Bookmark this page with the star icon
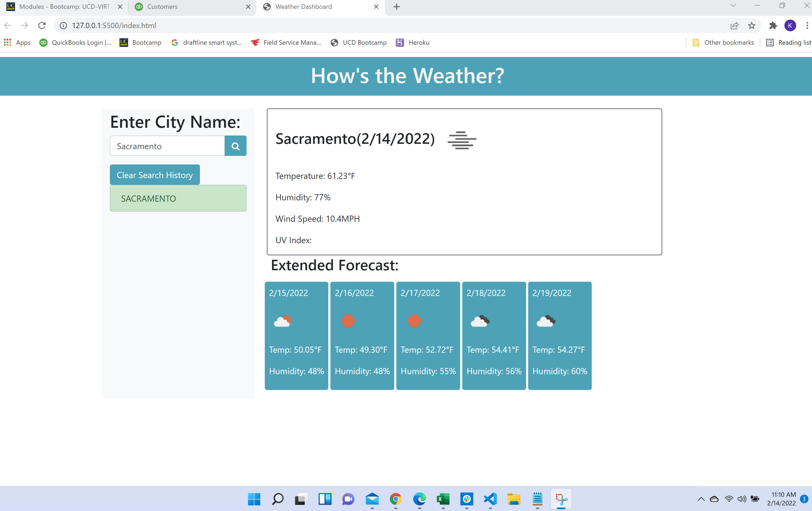812x511 pixels. 752,25
